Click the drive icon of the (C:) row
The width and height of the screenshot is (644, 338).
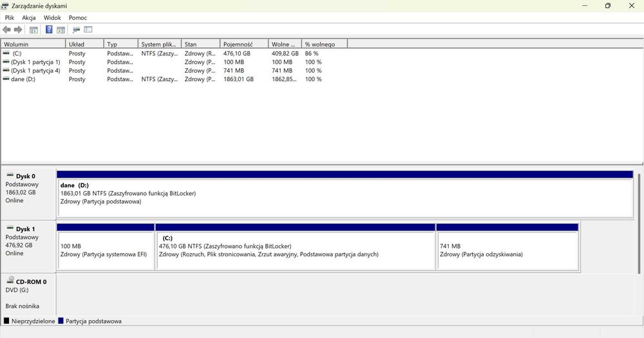click(6, 53)
